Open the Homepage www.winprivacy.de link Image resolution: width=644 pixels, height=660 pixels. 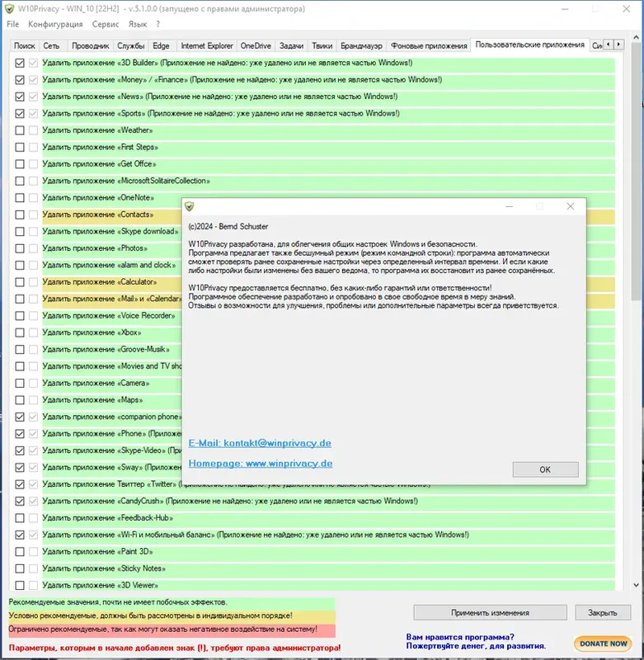click(x=261, y=464)
